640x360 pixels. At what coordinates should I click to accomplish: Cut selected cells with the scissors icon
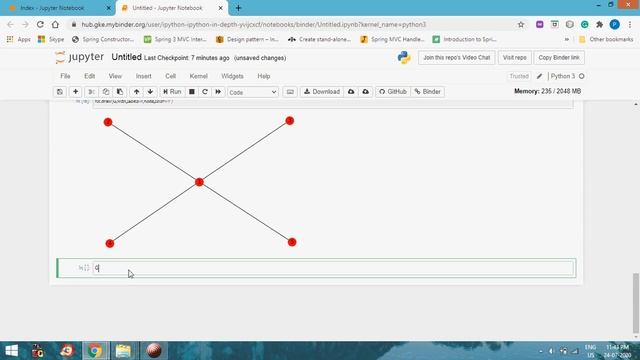[x=91, y=92]
